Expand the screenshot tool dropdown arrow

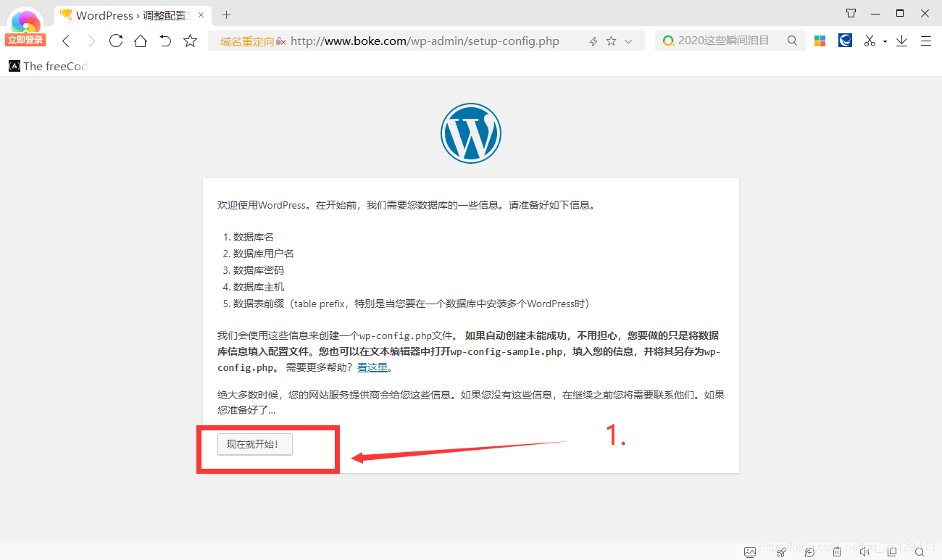885,42
